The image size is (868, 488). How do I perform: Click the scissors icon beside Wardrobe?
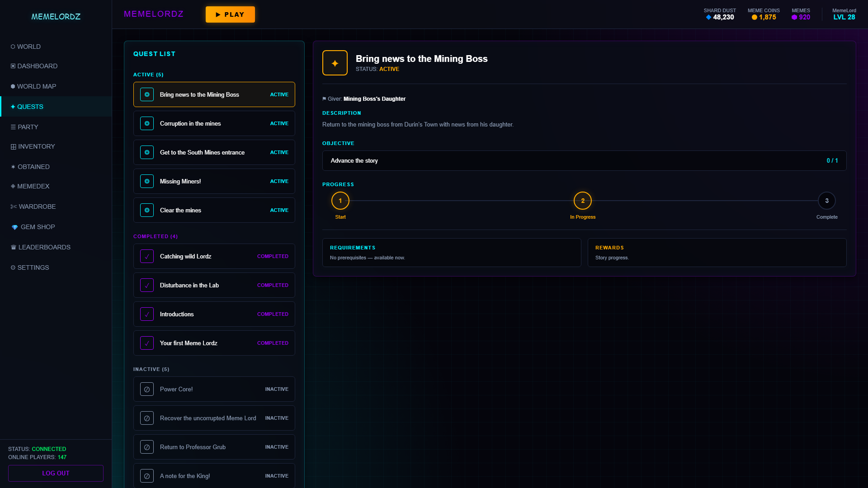14,206
